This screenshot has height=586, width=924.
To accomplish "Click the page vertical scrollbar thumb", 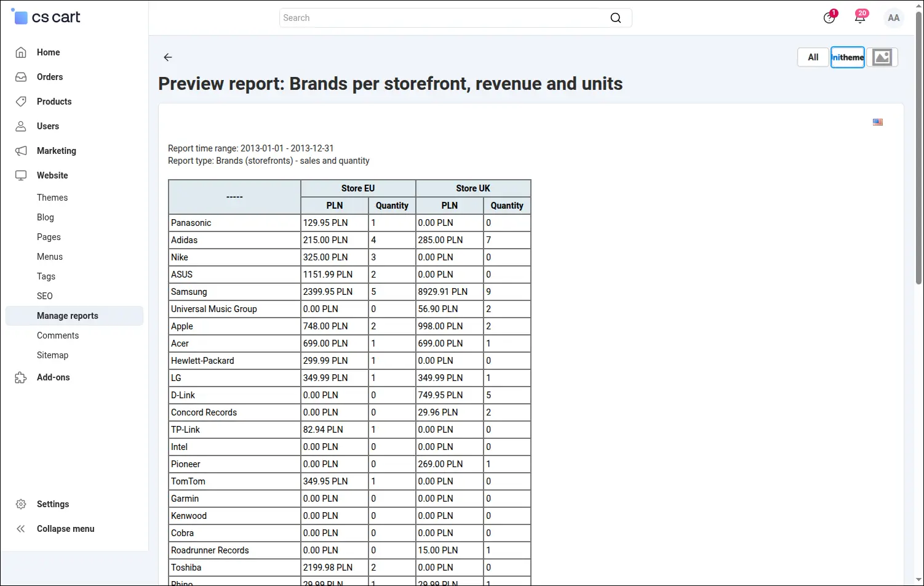I will tap(919, 148).
